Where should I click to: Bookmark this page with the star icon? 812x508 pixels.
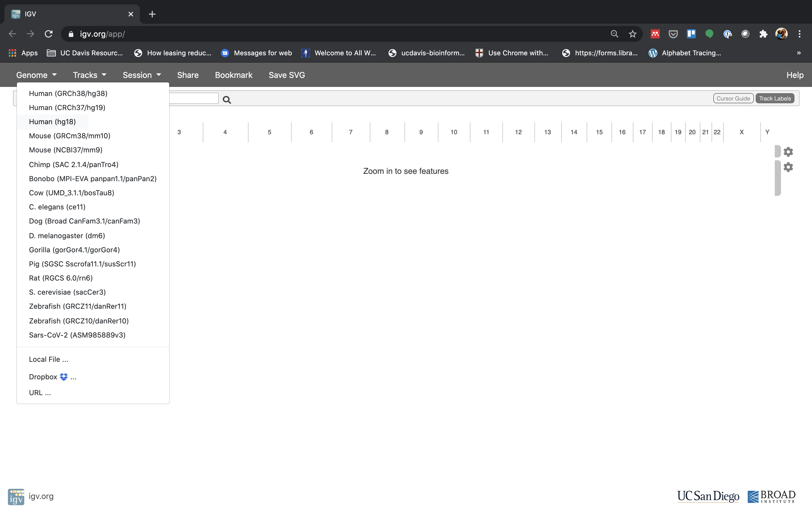[632, 34]
